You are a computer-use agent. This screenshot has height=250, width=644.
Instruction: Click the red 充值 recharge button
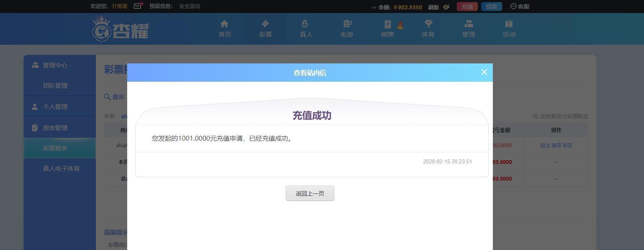click(x=467, y=7)
